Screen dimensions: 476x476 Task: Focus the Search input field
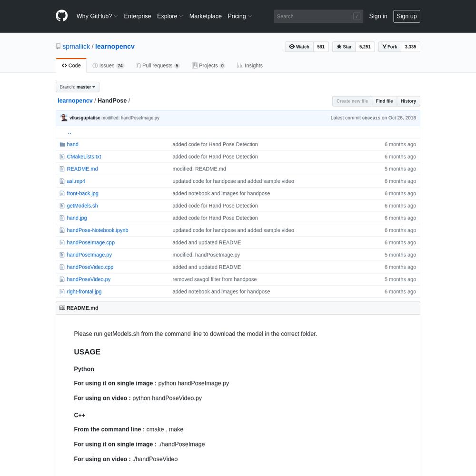[318, 16]
